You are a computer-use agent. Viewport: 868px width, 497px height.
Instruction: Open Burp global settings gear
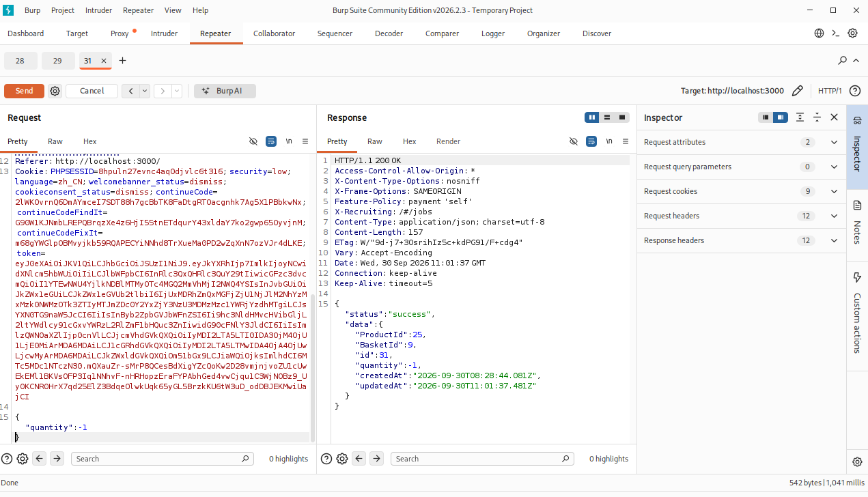coord(852,33)
